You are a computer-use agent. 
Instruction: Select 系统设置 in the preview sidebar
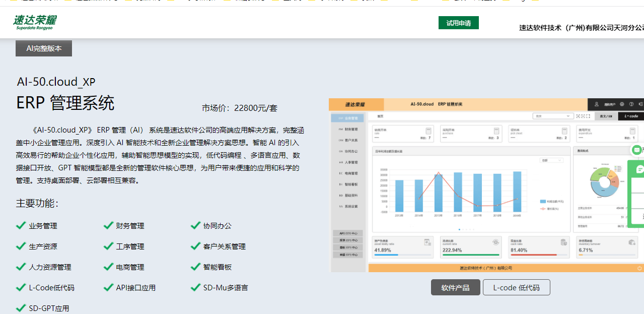348,206
